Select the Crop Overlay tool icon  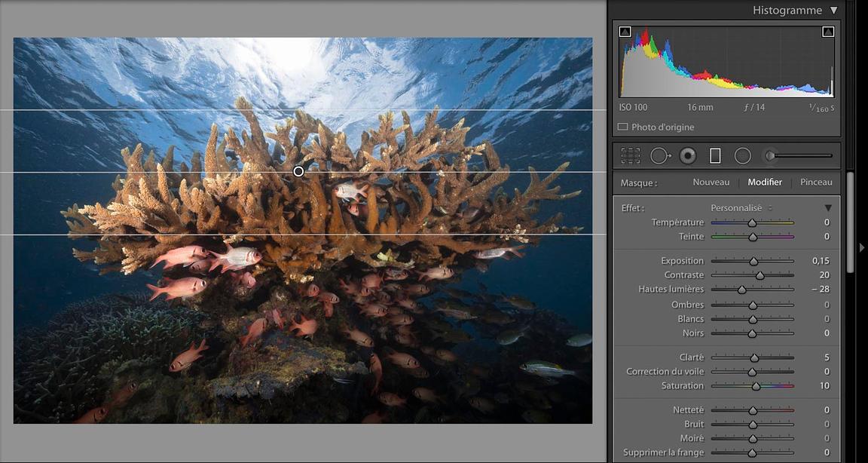[631, 156]
